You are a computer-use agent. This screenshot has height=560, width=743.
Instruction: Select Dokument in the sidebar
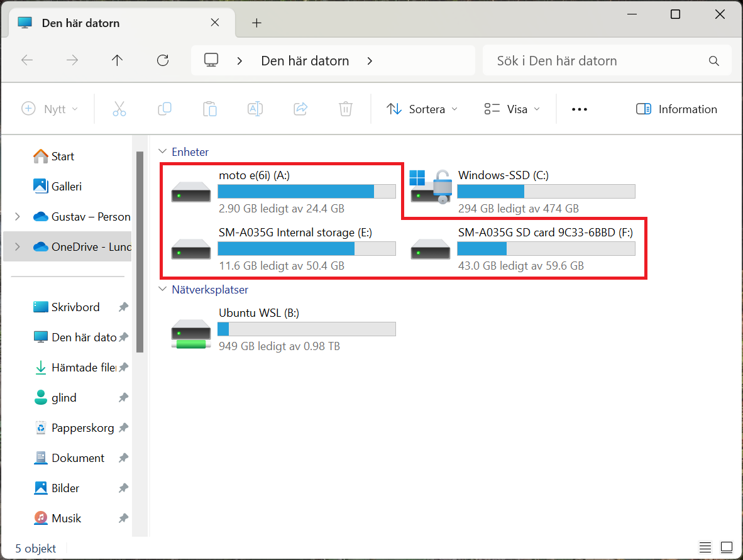coord(78,458)
